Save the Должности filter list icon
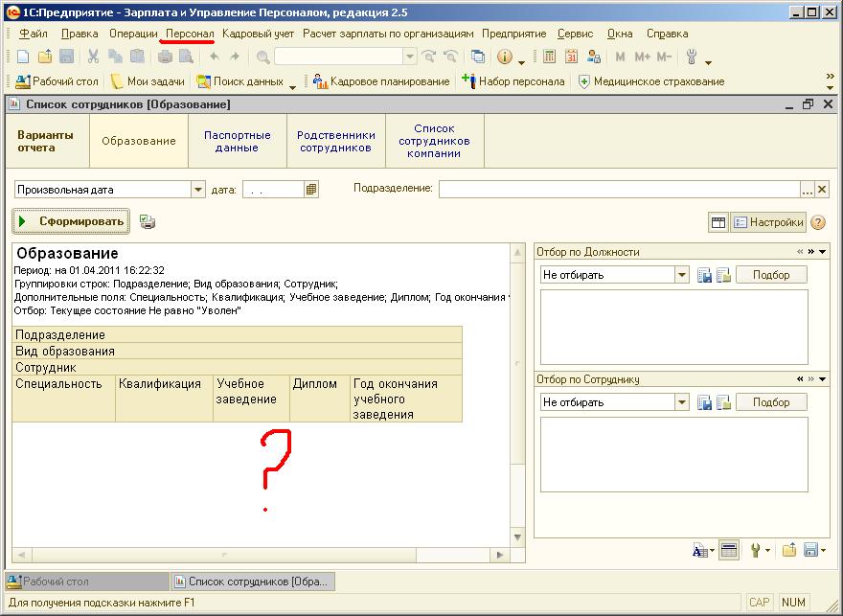 (705, 275)
